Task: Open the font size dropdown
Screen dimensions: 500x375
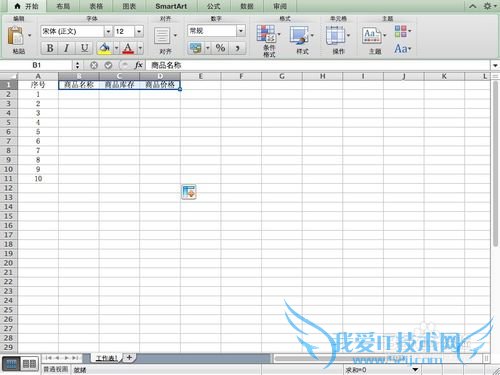Action: 139,32
